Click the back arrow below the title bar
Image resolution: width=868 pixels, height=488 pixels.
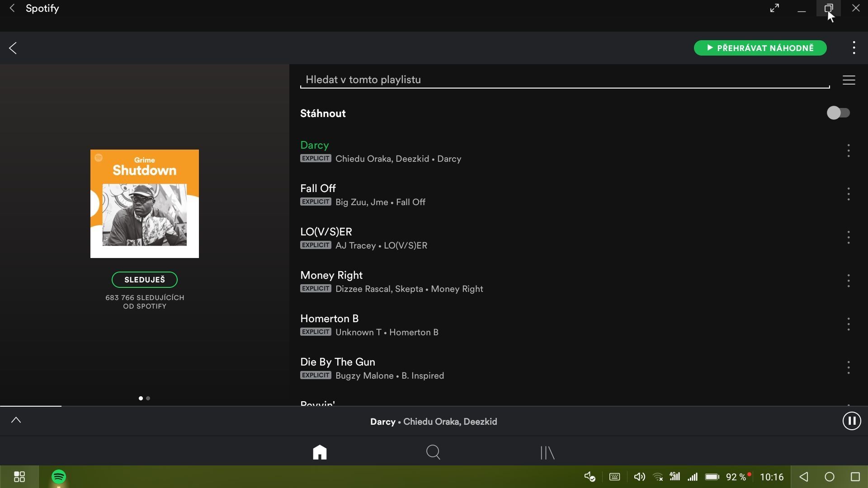click(x=13, y=48)
